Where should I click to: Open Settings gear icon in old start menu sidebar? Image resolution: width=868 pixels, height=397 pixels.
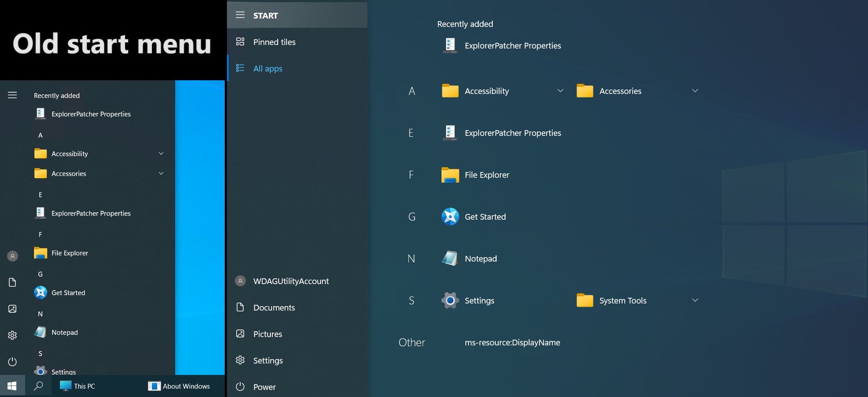12,335
